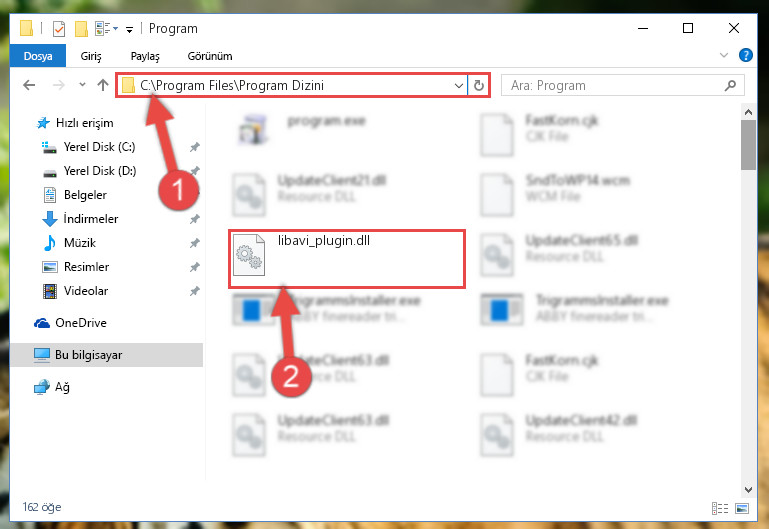Open the Dosya menu tab

tap(38, 55)
